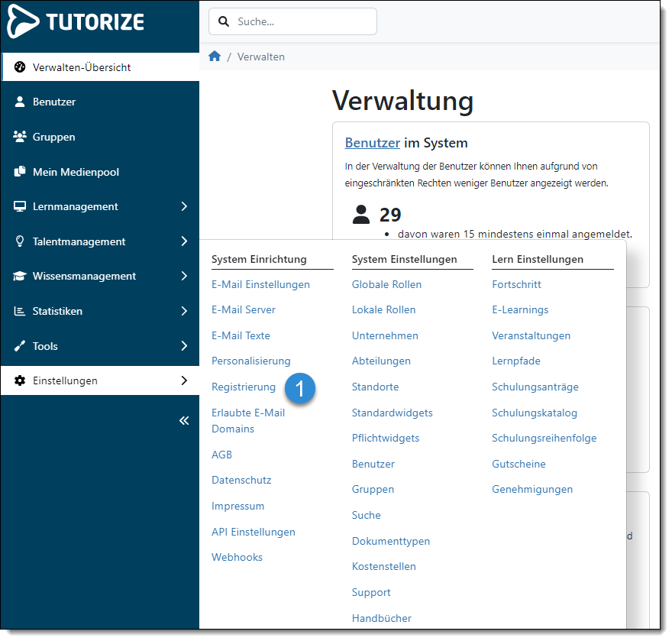The height and width of the screenshot is (641, 672).
Task: Open the Benutzer sidebar entry via its person icon
Action: click(x=18, y=102)
